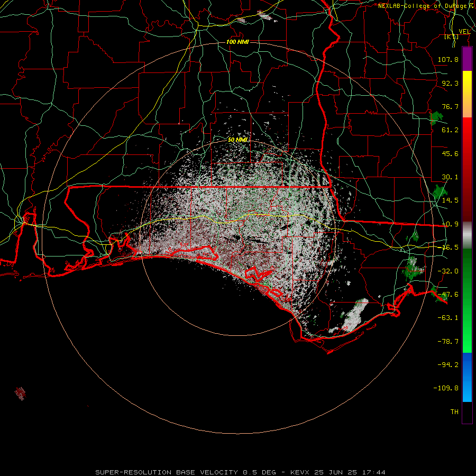Click the VEL legend title
476x476 pixels.
(x=465, y=32)
